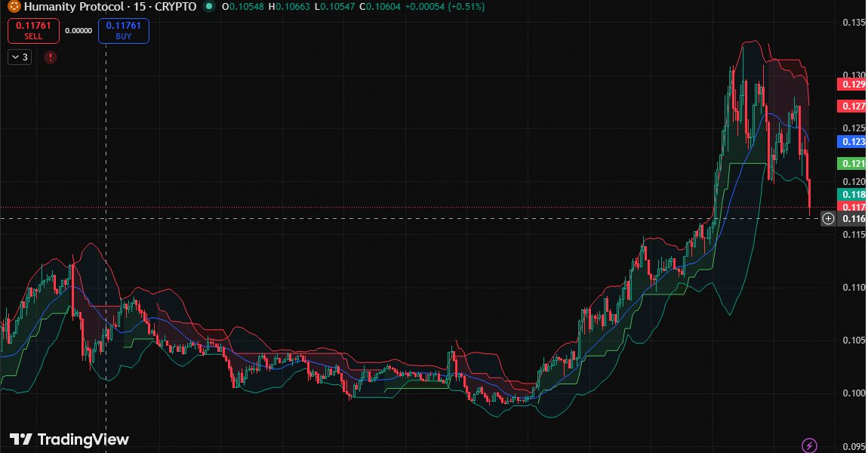Click the blue 0.123 price axis label
Screen dimensions: 868x453
coord(851,142)
